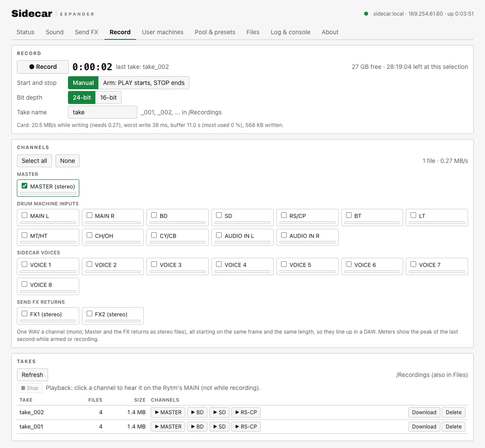Viewport: 485px width, 448px height.
Task: Play SD channel of take_002
Action: (x=220, y=412)
